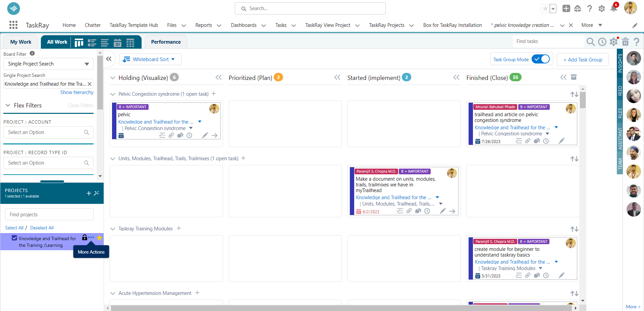Uncheck the Knowledge and Trailhead project checkbox
The width and height of the screenshot is (644, 311).
[x=14, y=238]
